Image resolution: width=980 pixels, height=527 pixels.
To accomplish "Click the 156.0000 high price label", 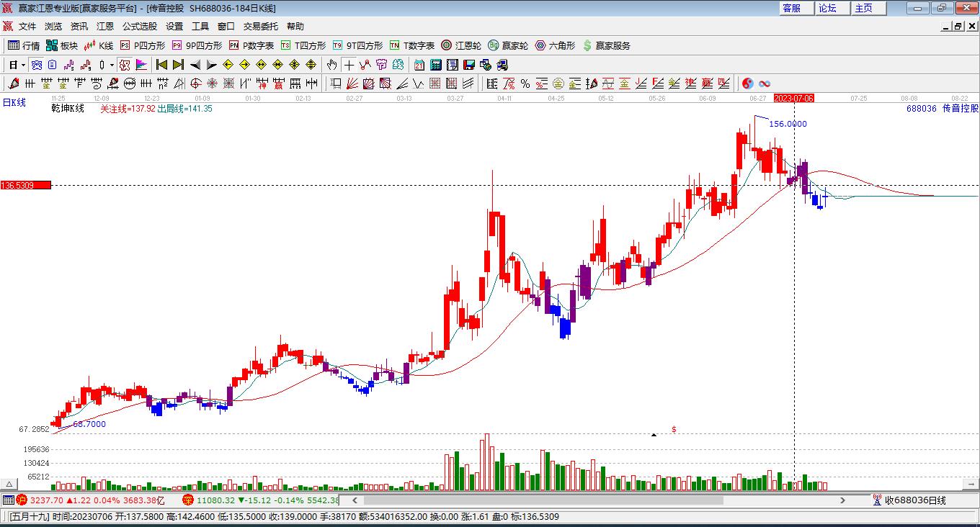I will click(x=788, y=124).
